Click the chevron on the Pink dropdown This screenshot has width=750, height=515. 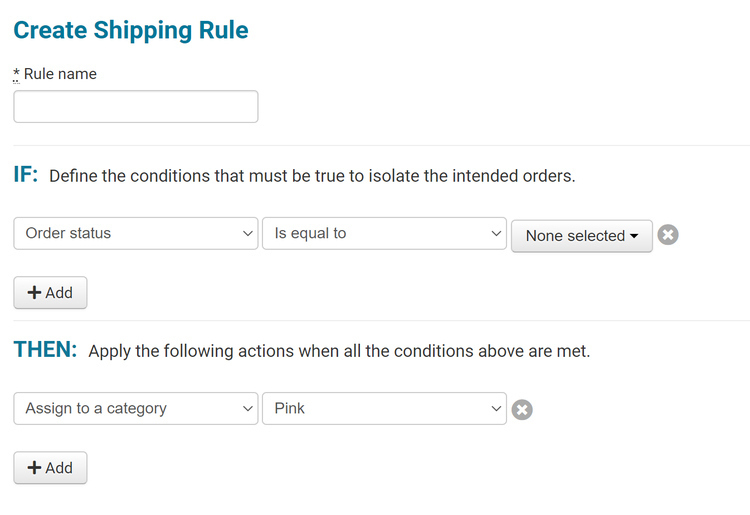497,409
